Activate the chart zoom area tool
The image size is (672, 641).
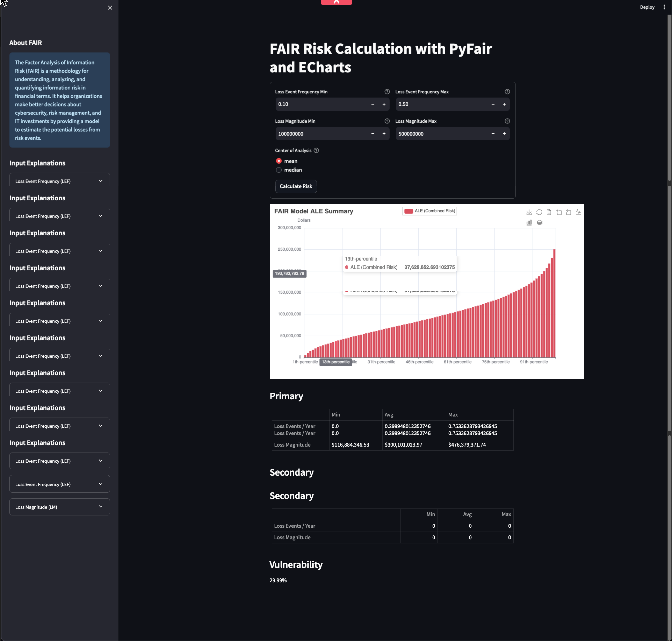[x=559, y=212]
